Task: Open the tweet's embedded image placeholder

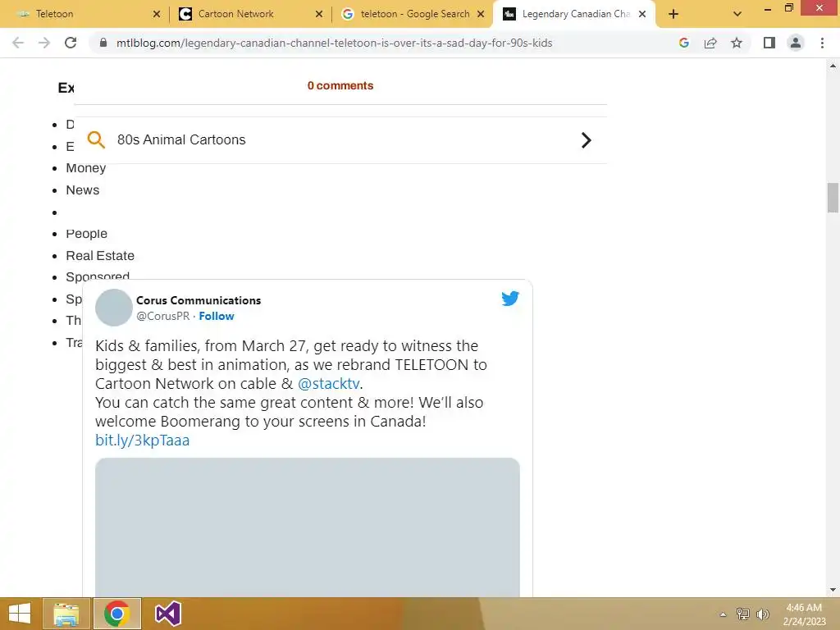Action: [308, 527]
